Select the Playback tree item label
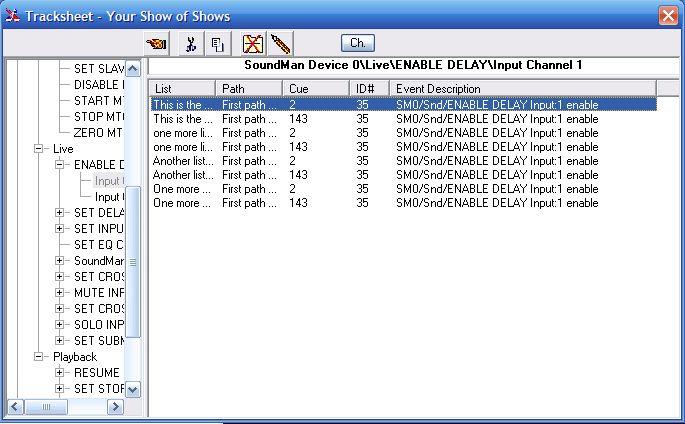The image size is (685, 424). pyautogui.click(x=75, y=357)
